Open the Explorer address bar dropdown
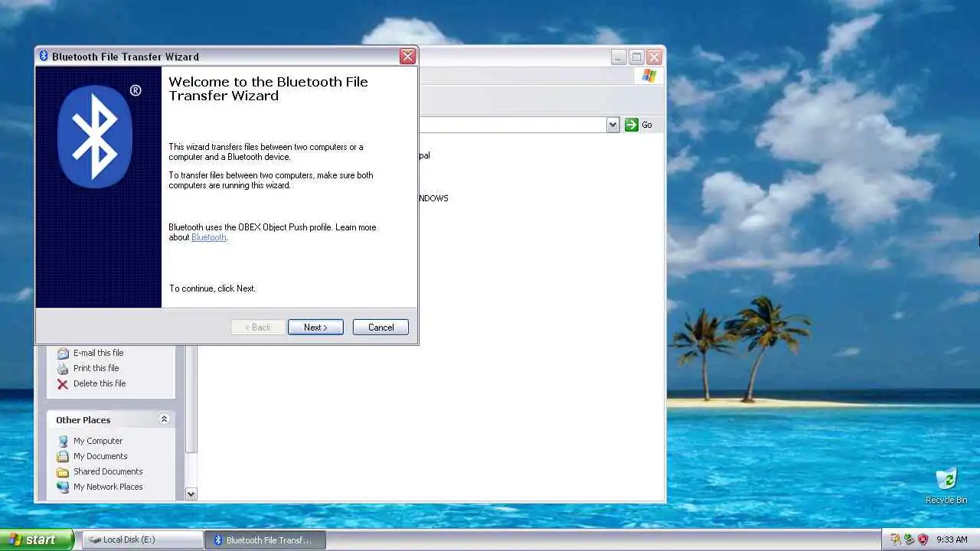Viewport: 980px width, 551px height. pyautogui.click(x=612, y=125)
